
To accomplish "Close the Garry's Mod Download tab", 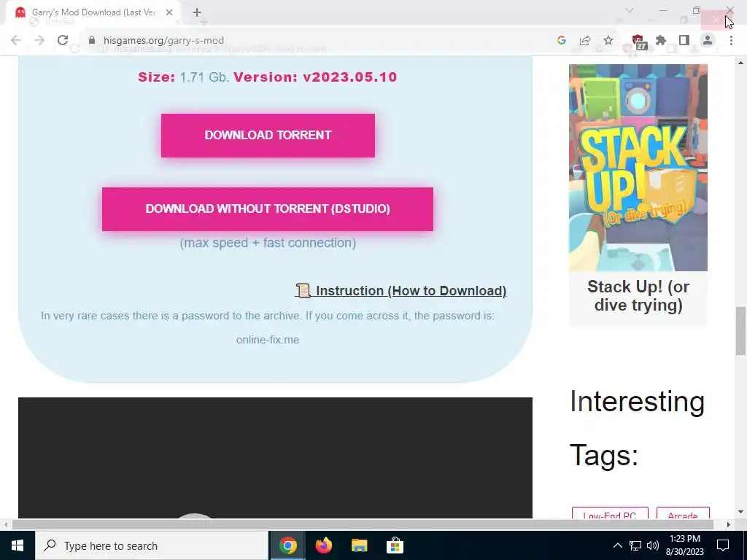I will 169,12.
